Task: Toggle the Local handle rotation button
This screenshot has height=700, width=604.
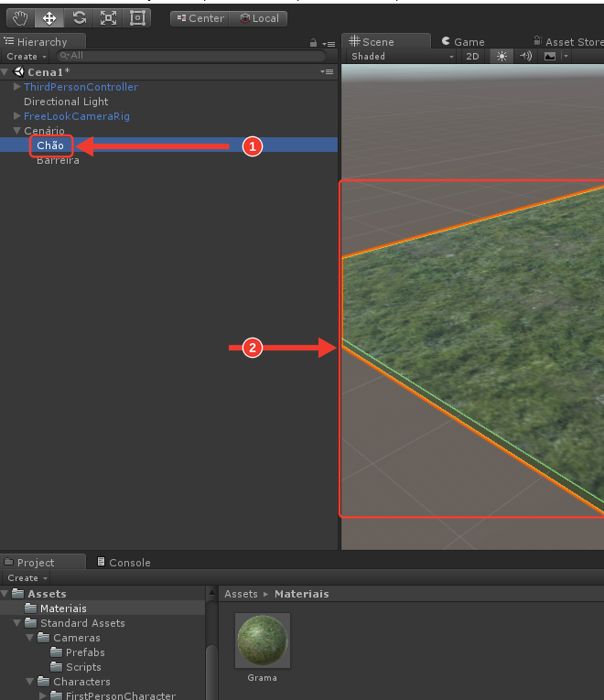Action: 258,18
